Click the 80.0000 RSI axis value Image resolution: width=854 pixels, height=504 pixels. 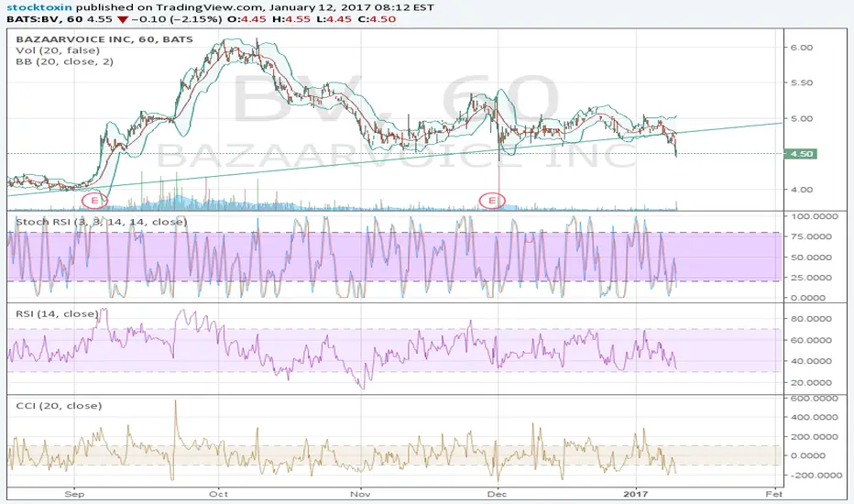pos(810,319)
